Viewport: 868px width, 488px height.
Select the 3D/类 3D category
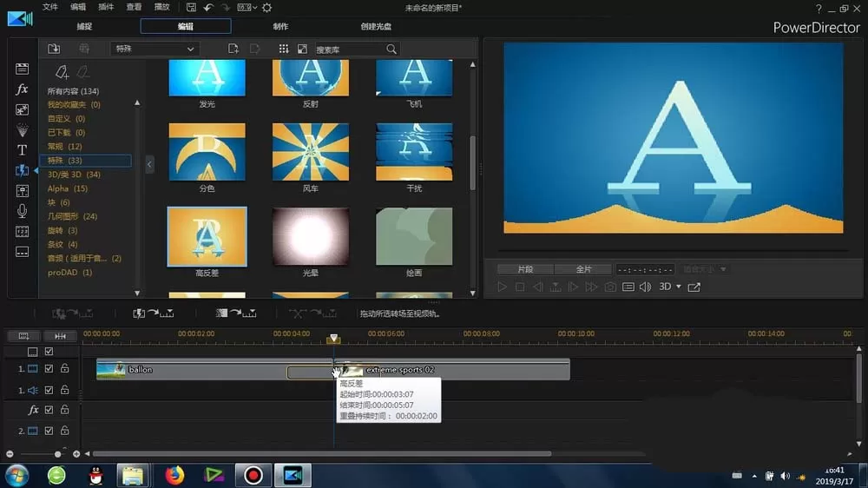74,175
